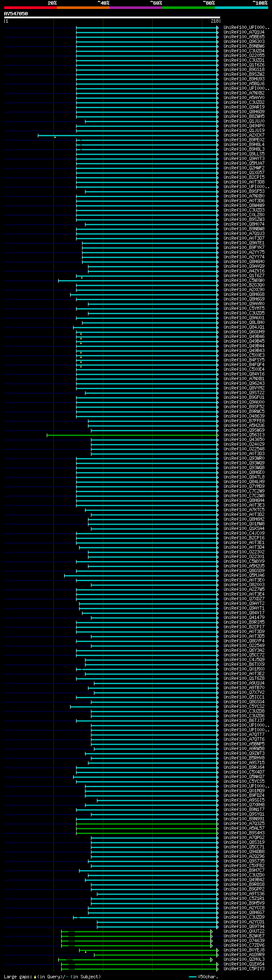Image resolution: width=272 pixels, height=980 pixels.
Task: Select label UniRef100_Q1KSA4
Action: (244, 528)
